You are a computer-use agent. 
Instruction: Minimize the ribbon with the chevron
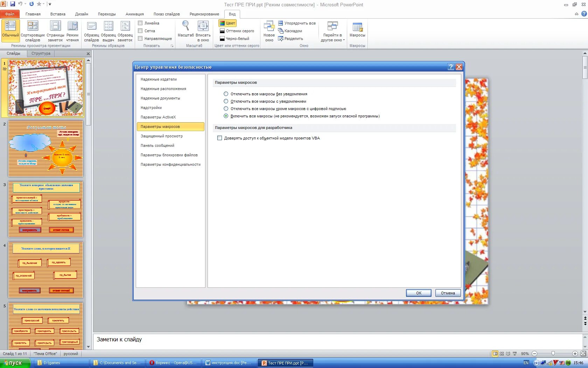(x=576, y=14)
